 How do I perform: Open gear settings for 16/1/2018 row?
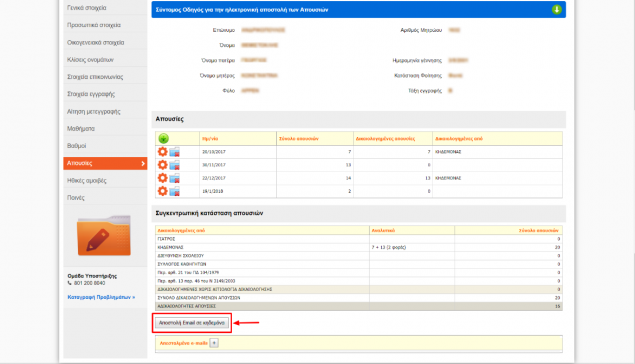pos(162,191)
